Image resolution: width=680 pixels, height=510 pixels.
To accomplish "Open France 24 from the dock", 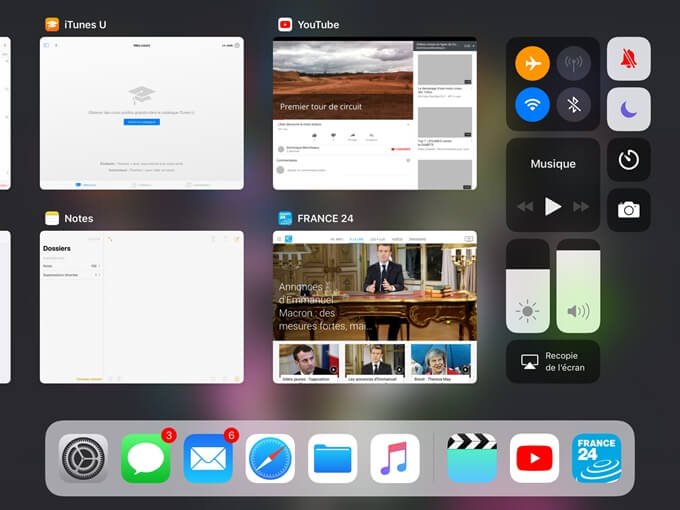I will [x=597, y=458].
